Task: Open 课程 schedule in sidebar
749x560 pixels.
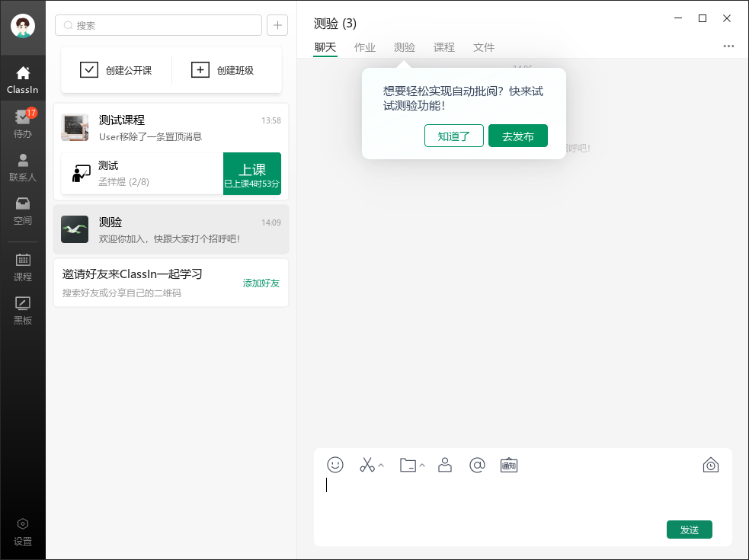Action: coord(22,267)
